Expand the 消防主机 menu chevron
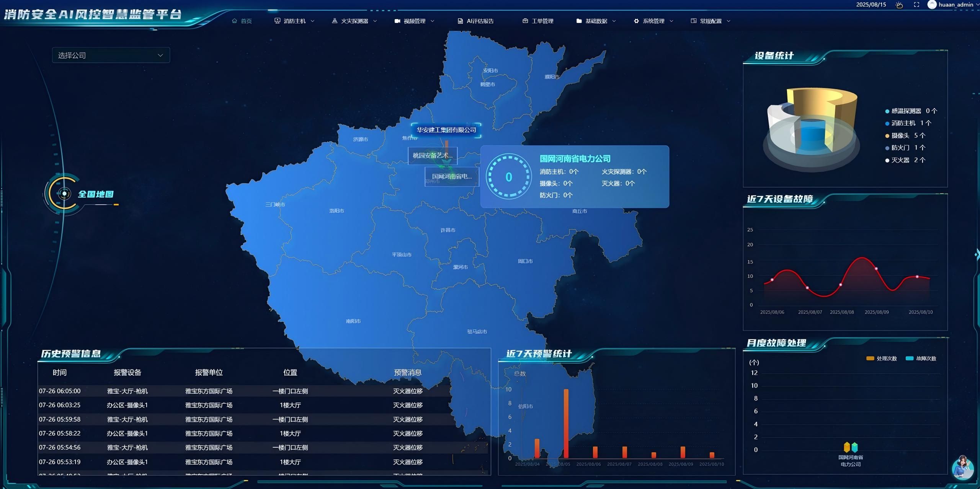This screenshot has width=980, height=489. click(x=313, y=21)
